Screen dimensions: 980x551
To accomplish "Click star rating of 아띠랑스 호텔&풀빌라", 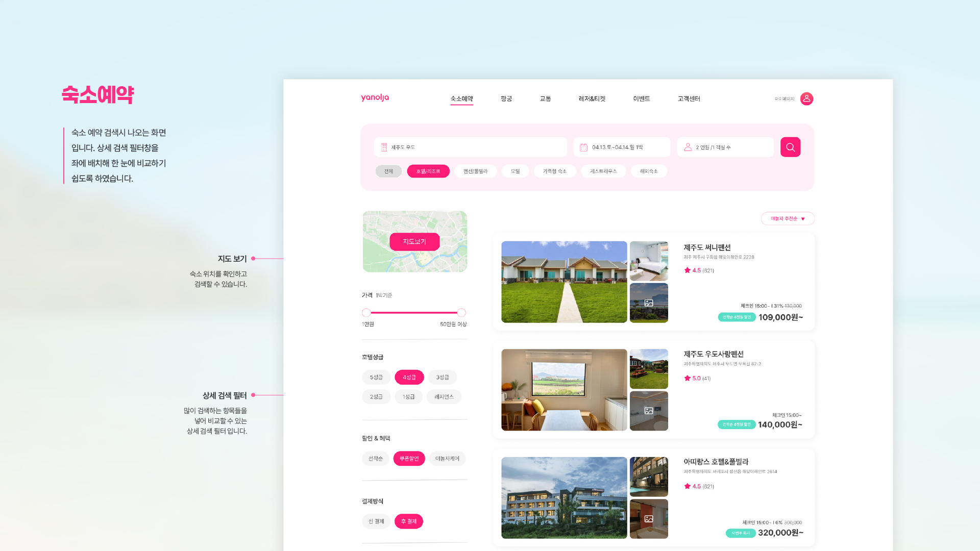I will pyautogui.click(x=699, y=486).
